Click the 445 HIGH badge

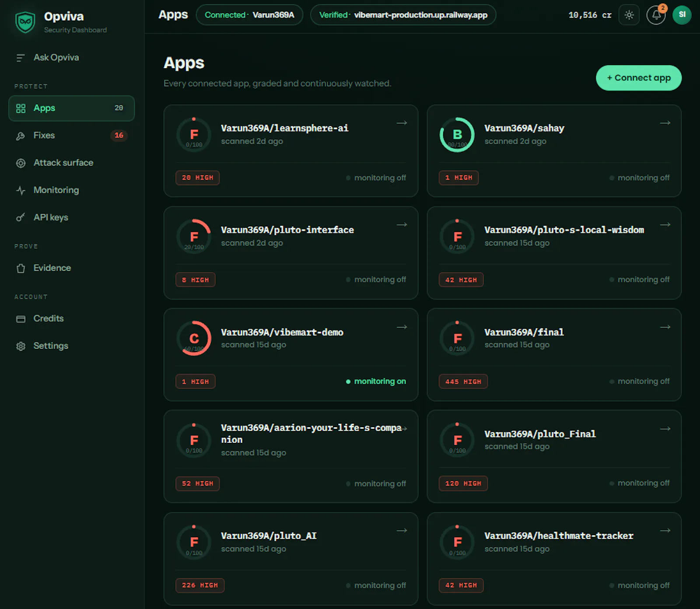coord(463,382)
